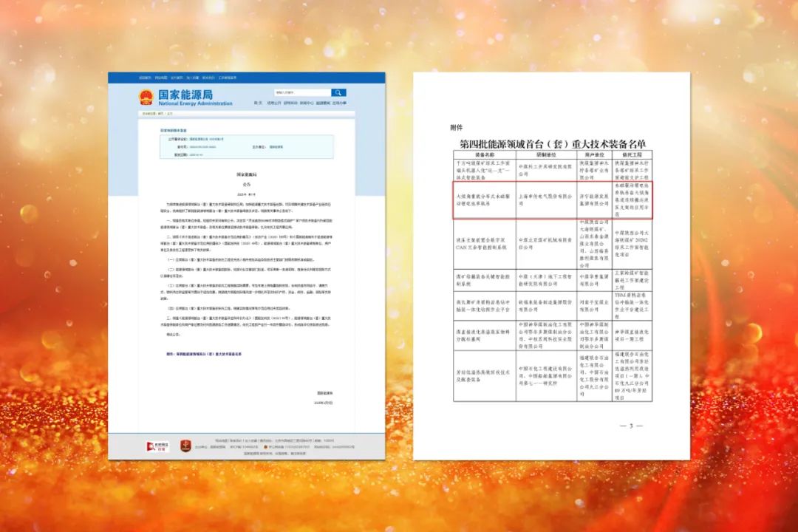Click first link in top blue bar

point(145,78)
